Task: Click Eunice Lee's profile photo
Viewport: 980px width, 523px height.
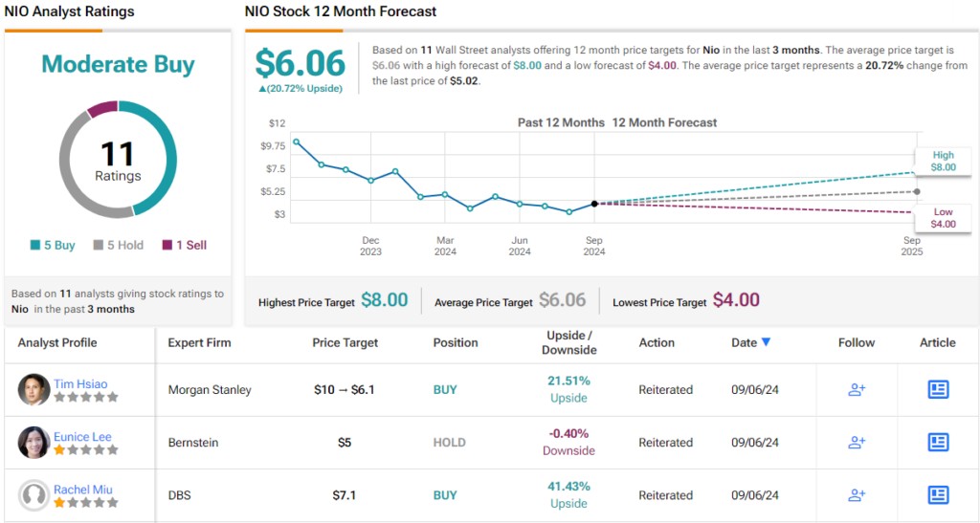Action: coord(33,442)
